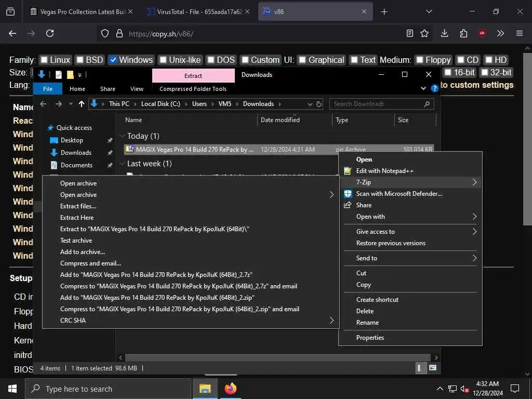Viewport: 532px width, 399px height.
Task: Open address bar history dropdown
Action: click(x=310, y=104)
